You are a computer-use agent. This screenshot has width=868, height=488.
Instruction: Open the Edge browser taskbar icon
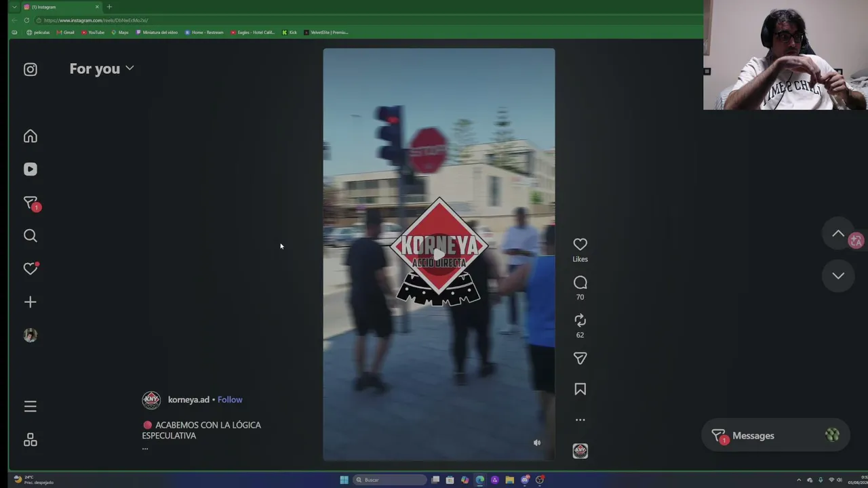tap(480, 480)
